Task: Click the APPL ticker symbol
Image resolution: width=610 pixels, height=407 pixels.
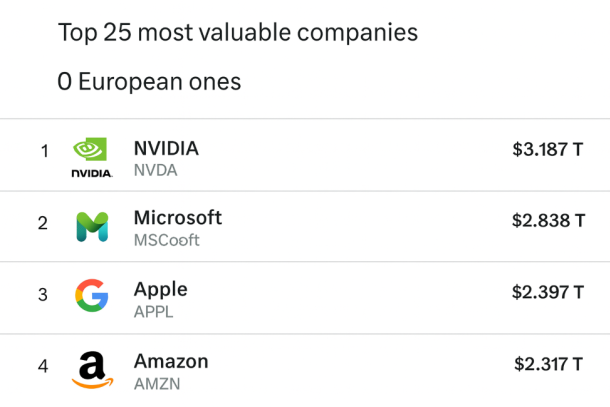Action: coord(154,312)
